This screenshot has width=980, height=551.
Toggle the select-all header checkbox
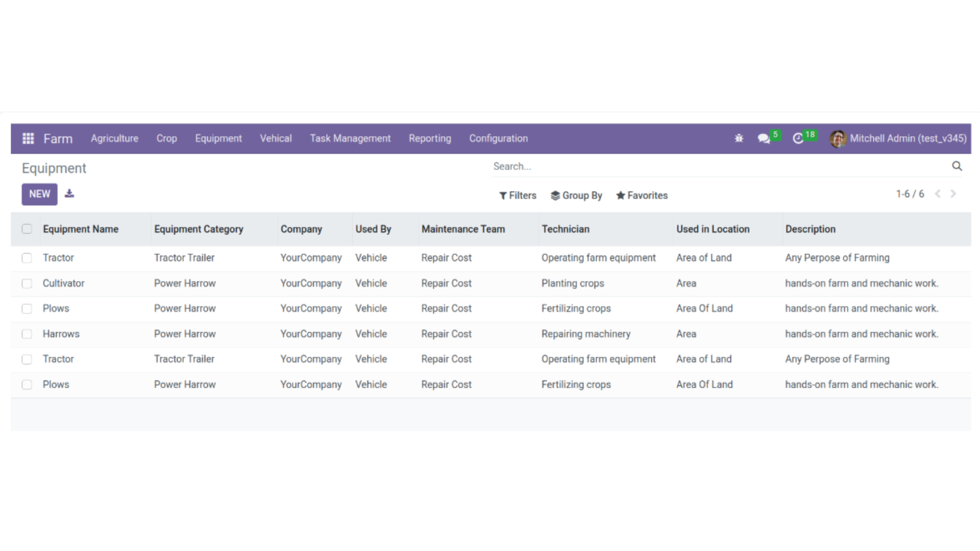27,229
